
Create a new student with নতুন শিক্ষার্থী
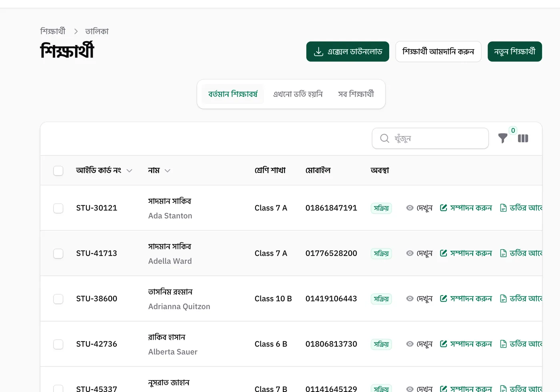(515, 52)
